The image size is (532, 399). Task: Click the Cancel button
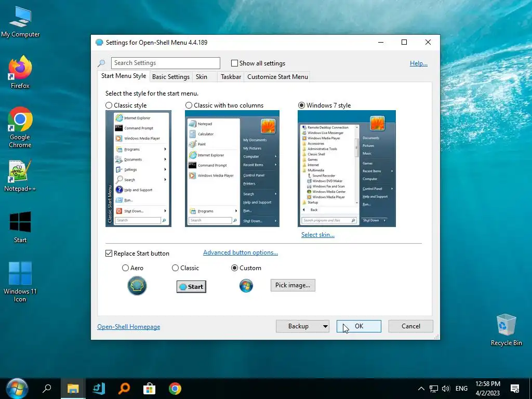[410, 326]
